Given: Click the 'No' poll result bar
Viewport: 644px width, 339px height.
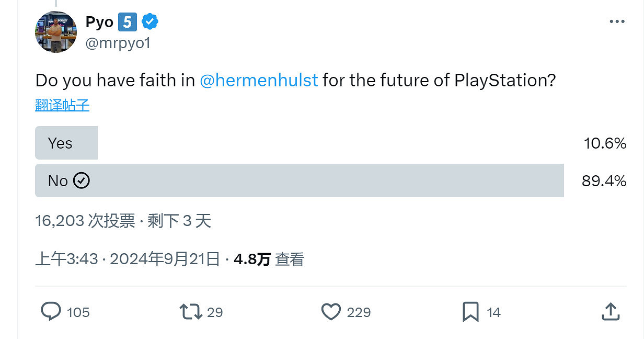Looking at the screenshot, I should pos(298,180).
